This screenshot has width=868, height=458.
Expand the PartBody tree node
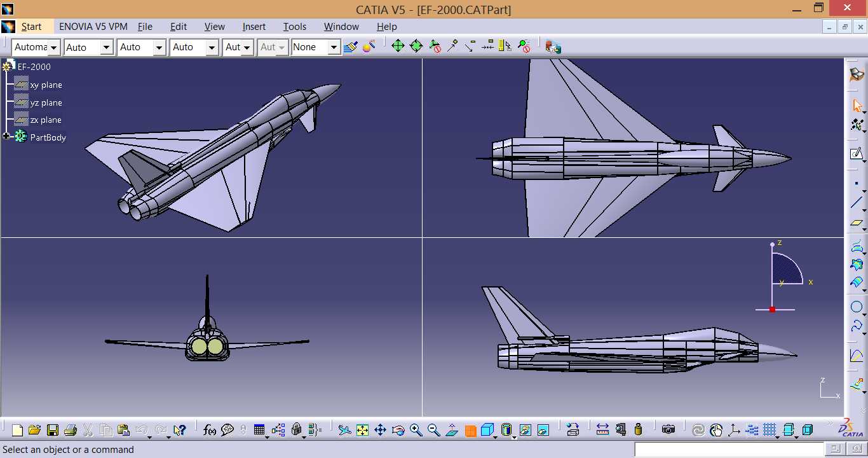tap(6, 136)
